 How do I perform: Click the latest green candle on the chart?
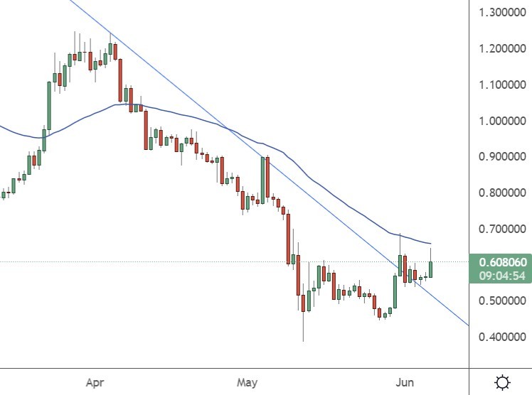(430, 269)
